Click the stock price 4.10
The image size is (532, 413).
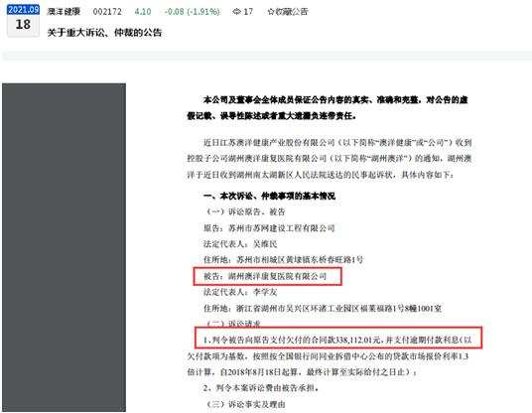click(x=143, y=12)
